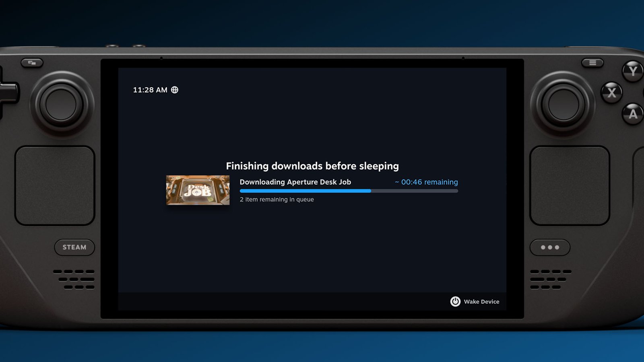Click the three-dot quick access button
Image resolution: width=644 pixels, height=362 pixels.
(x=550, y=247)
